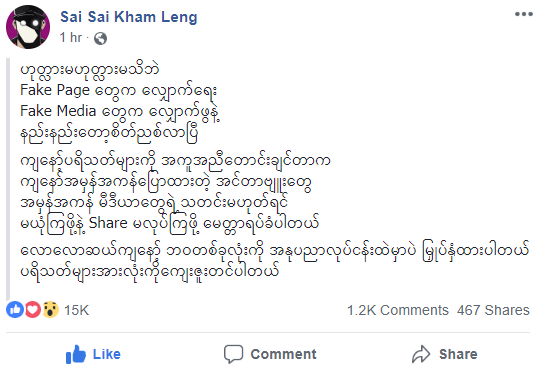536x371 pixels.
Task: Click the post line containing the word Share
Action: pyautogui.click(x=170, y=224)
